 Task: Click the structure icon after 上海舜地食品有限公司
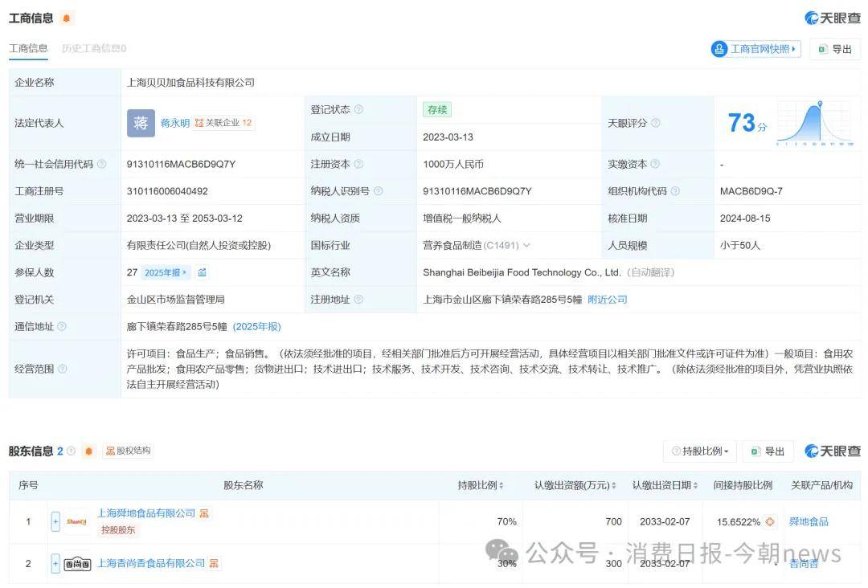coord(203,513)
